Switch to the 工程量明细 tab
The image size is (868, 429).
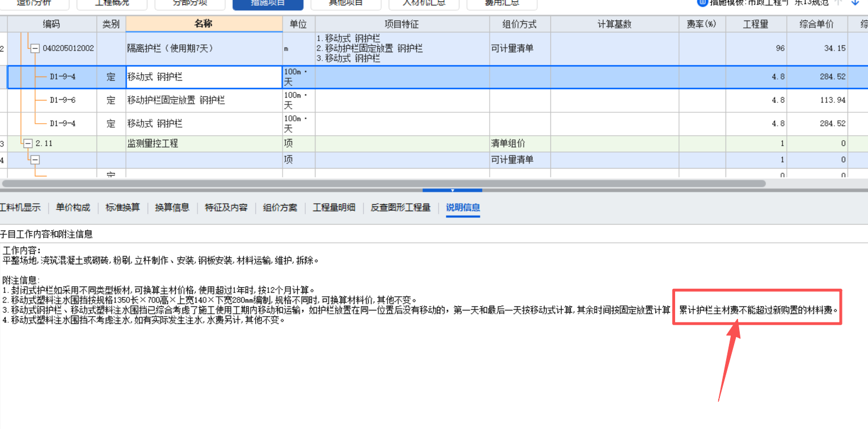coord(334,208)
